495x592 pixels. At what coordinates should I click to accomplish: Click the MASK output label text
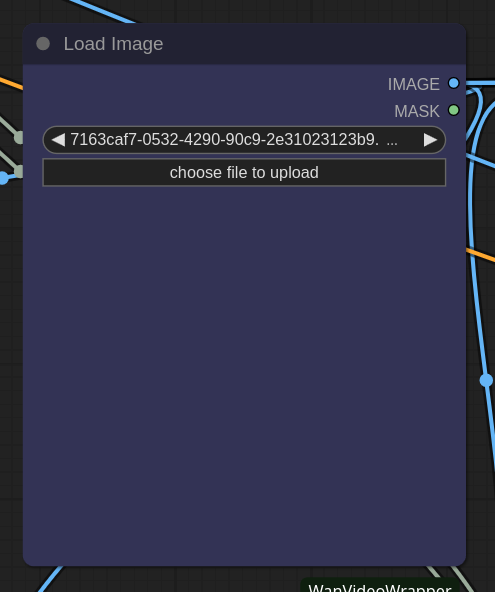(417, 111)
